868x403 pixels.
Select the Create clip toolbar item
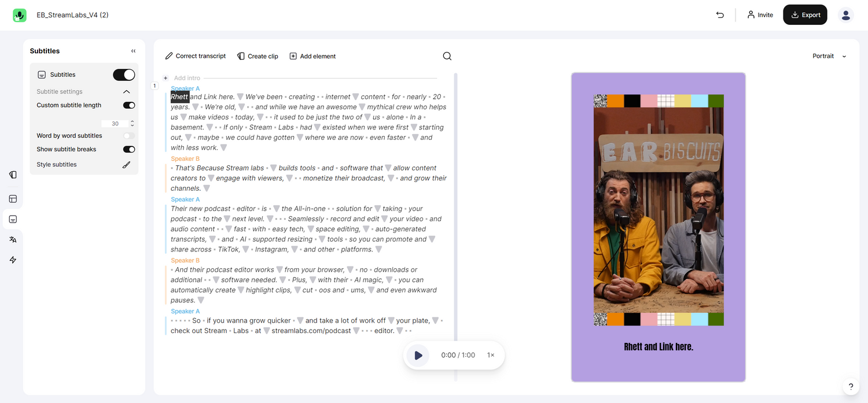257,56
